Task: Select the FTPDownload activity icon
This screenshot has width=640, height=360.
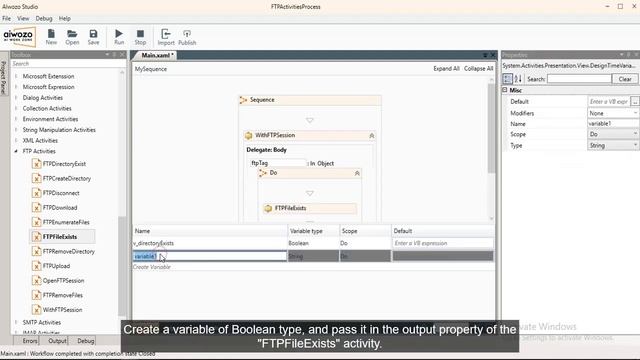Action: pos(36,208)
